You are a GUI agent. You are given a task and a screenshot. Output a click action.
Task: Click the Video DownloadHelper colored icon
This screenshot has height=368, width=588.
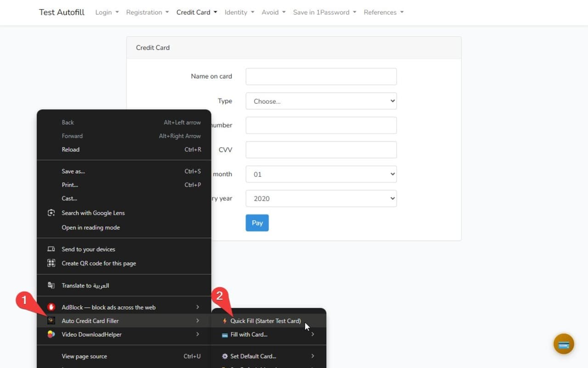pyautogui.click(x=51, y=334)
